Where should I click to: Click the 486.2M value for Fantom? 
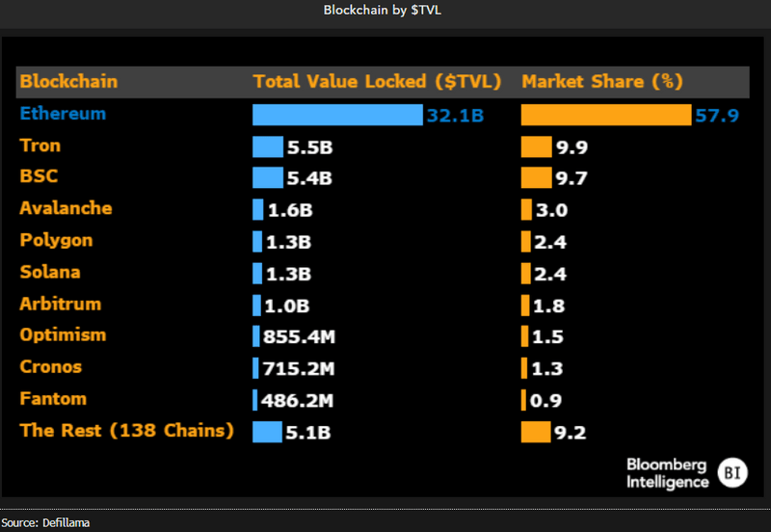point(297,401)
